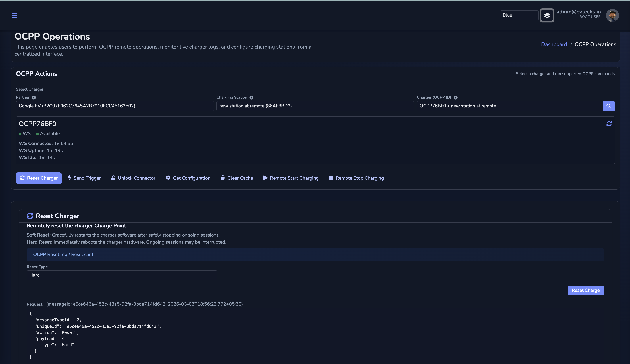Refresh OCPP76BF0 charger status
Viewport: 630px width, 364px height.
point(609,124)
